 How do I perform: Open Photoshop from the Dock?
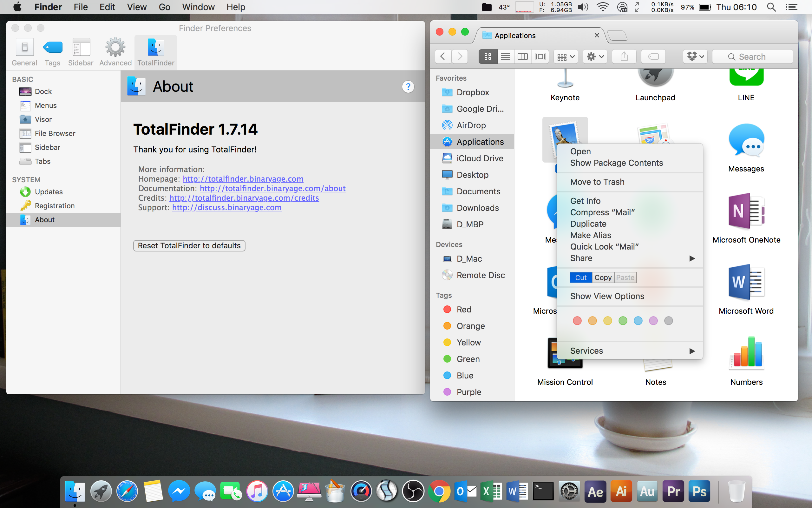[x=699, y=491]
